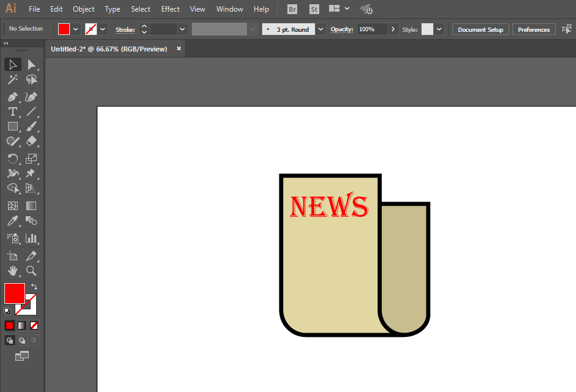Click the Document Setup button

pyautogui.click(x=480, y=29)
